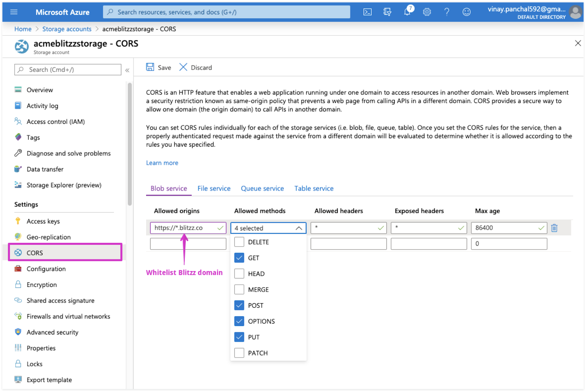
Task: Check the DELETE method checkbox
Action: [x=239, y=242]
